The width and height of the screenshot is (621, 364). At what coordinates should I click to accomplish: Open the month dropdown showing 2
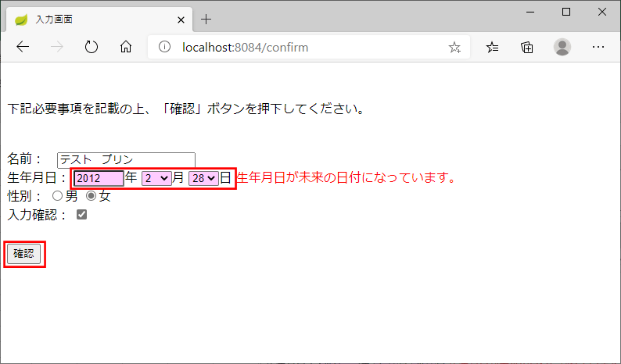pyautogui.click(x=156, y=178)
